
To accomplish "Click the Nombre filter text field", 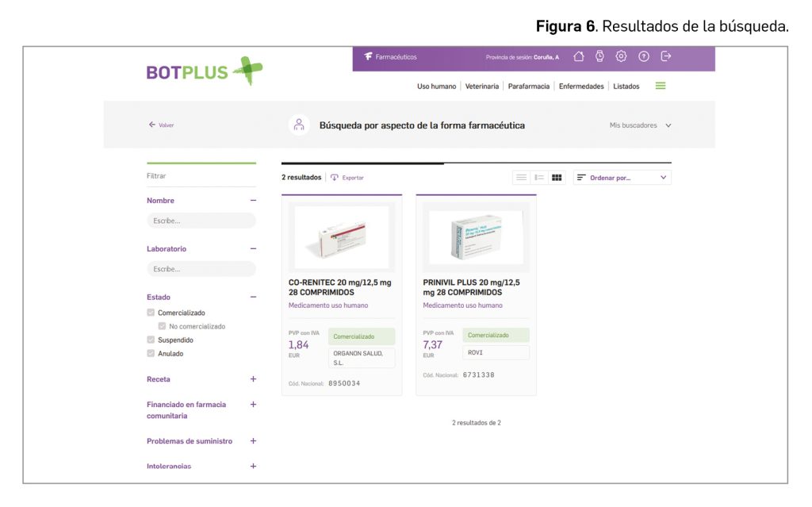I will (x=201, y=221).
